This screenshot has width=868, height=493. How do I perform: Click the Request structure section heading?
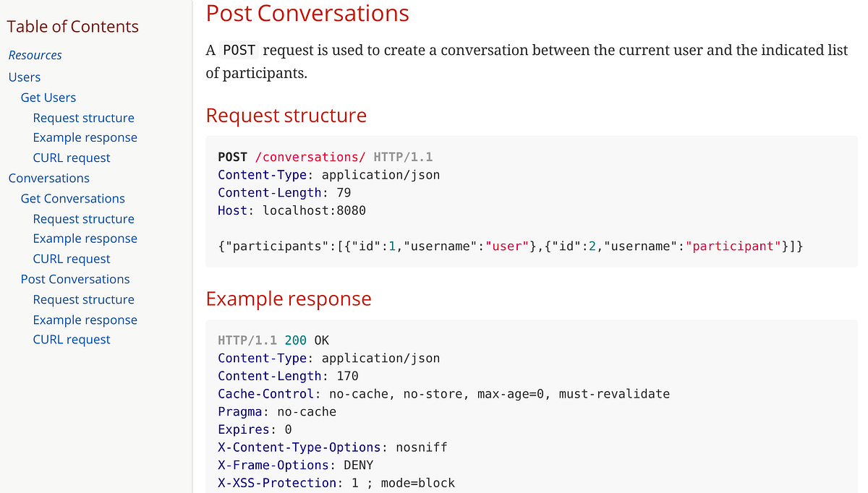(286, 115)
